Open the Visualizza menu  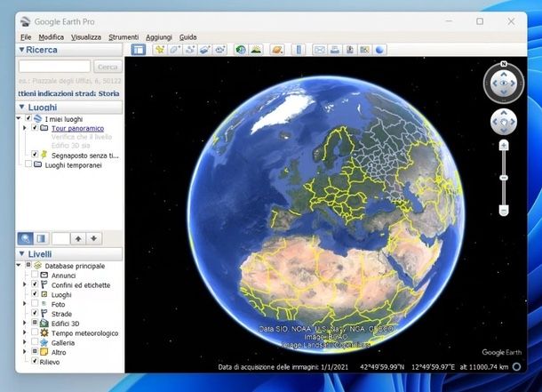tap(86, 37)
